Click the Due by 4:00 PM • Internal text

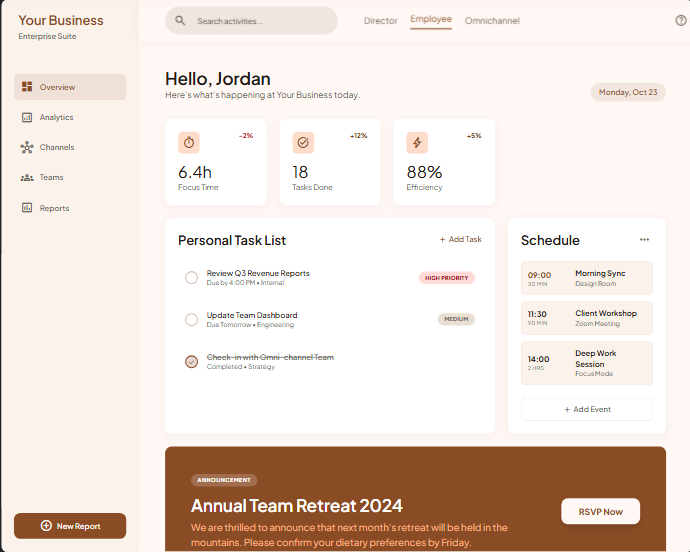[x=246, y=283]
